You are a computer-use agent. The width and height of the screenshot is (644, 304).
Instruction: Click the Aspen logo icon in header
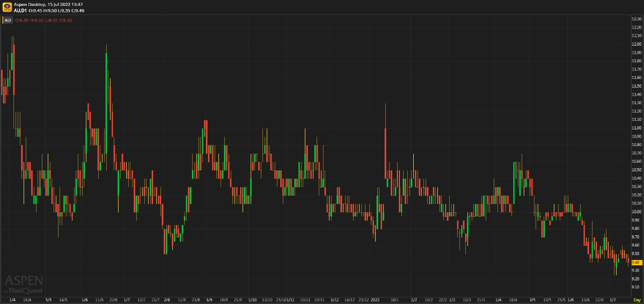pos(7,7)
